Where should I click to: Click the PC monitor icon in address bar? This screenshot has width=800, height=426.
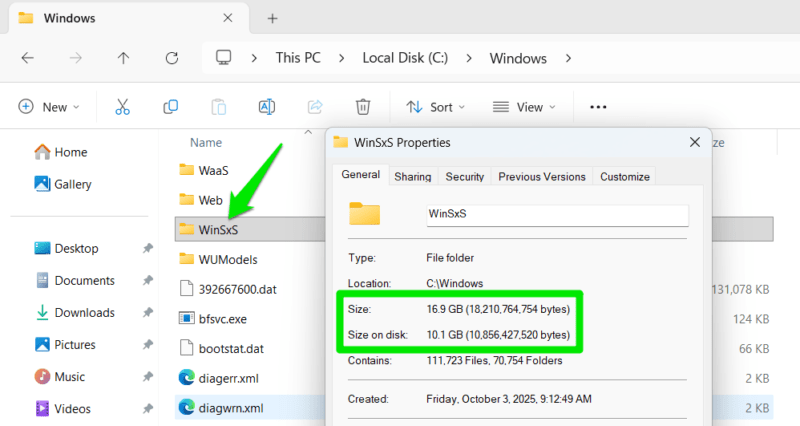(x=223, y=58)
